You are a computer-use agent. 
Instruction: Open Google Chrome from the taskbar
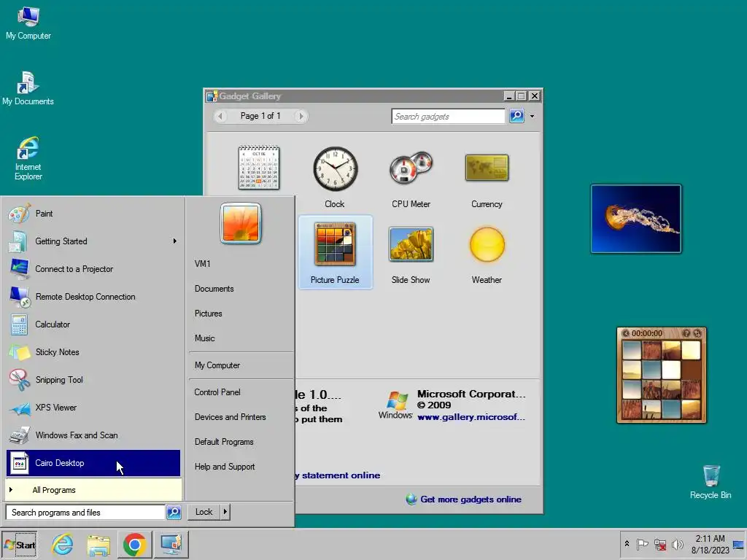134,545
